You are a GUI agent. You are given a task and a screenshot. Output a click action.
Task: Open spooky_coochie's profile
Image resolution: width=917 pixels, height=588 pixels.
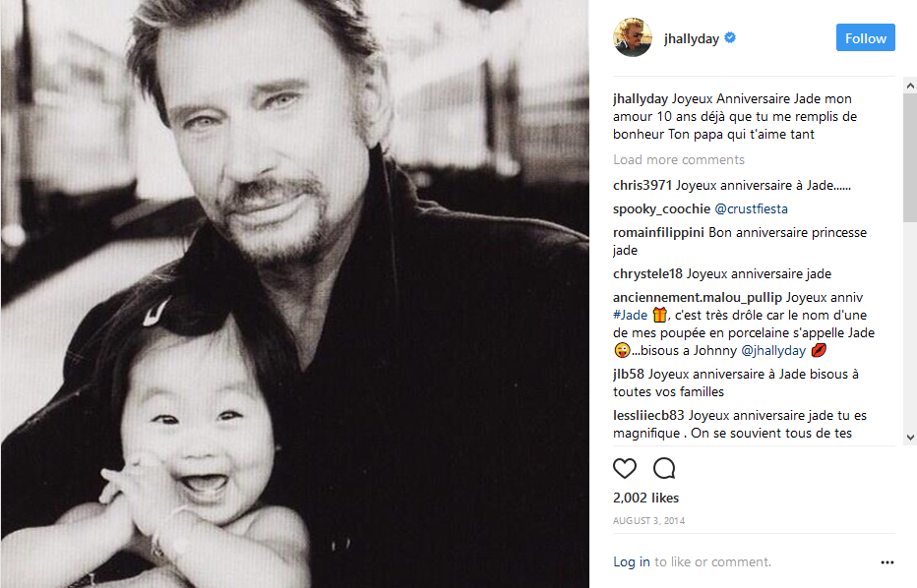[659, 208]
